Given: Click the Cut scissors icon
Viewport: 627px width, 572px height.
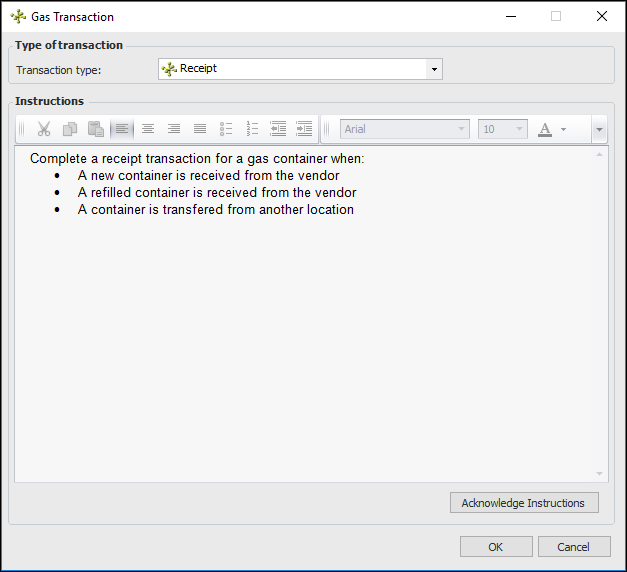Looking at the screenshot, I should coord(44,129).
